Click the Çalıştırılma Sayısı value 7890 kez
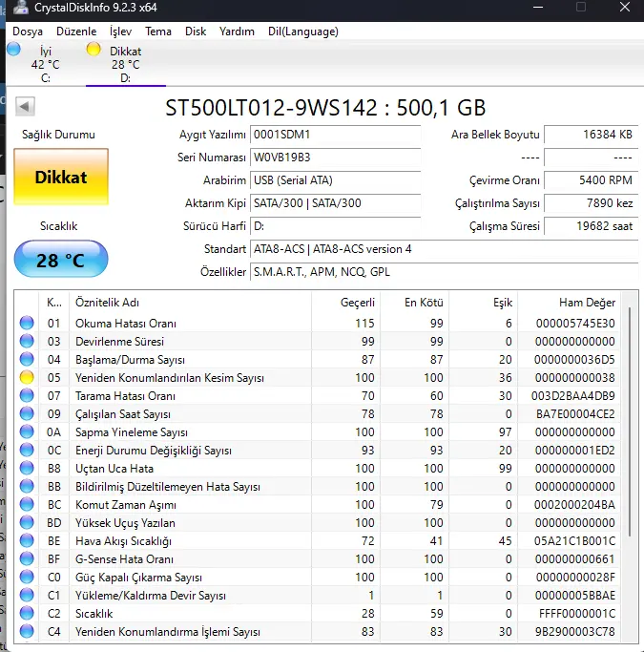The width and height of the screenshot is (644, 652). coord(592,203)
